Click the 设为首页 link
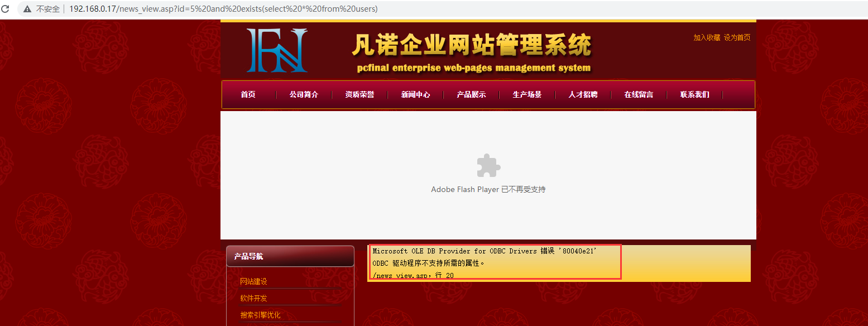 (737, 37)
